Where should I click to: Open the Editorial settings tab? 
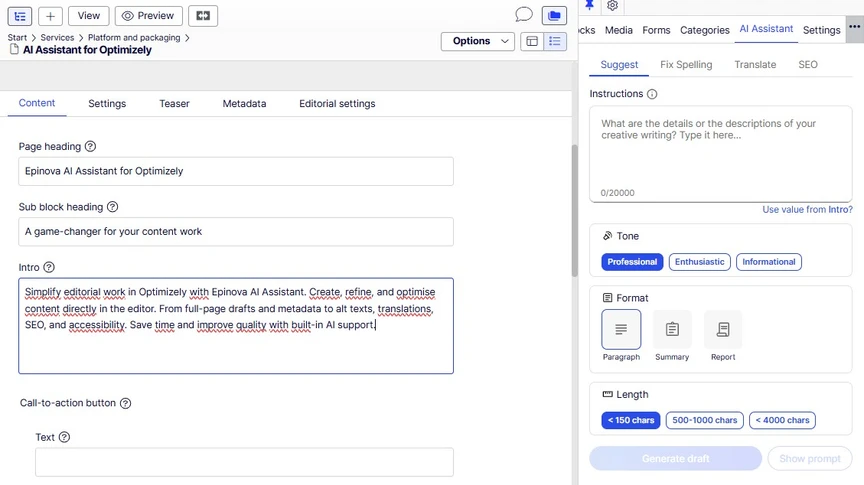[337, 104]
